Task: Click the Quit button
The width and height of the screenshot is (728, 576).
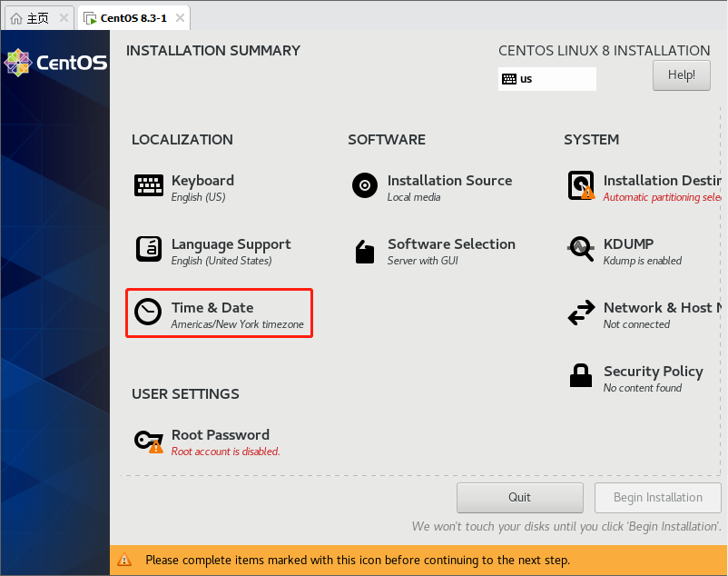Action: (519, 498)
